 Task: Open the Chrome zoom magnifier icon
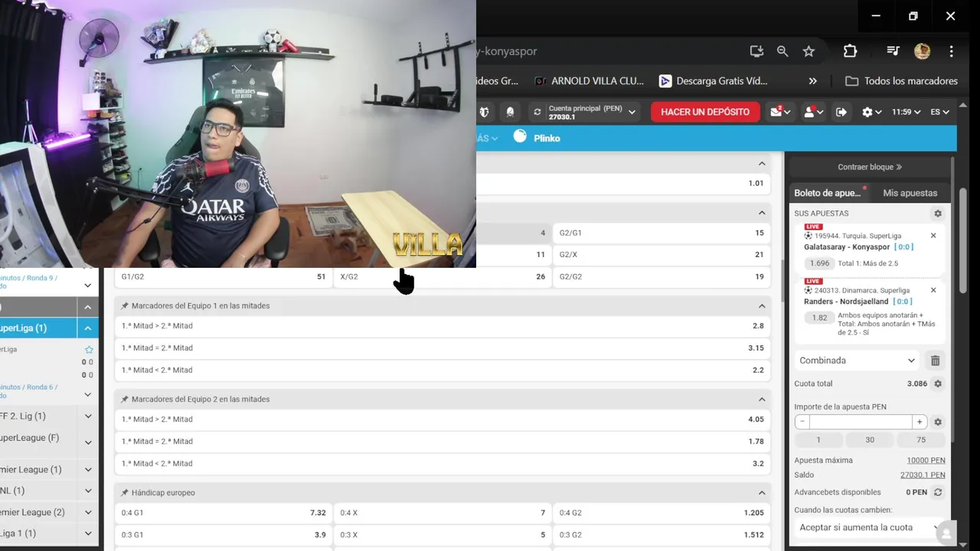(782, 51)
